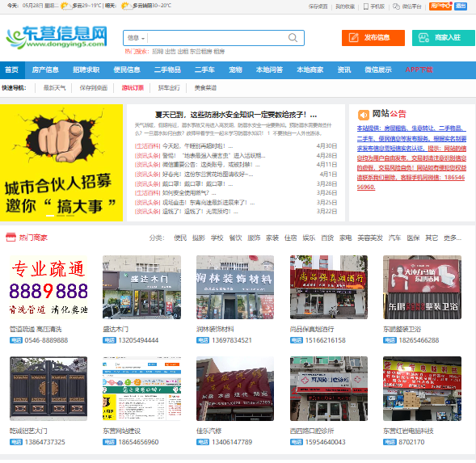Open the 润林装饰材料 shop thumbnail
The height and width of the screenshot is (463, 476).
[235, 287]
